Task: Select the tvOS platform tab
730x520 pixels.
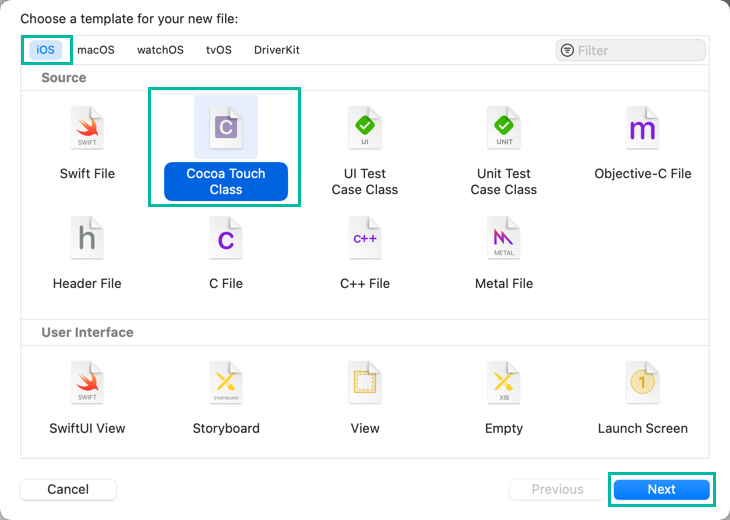Action: tap(219, 50)
